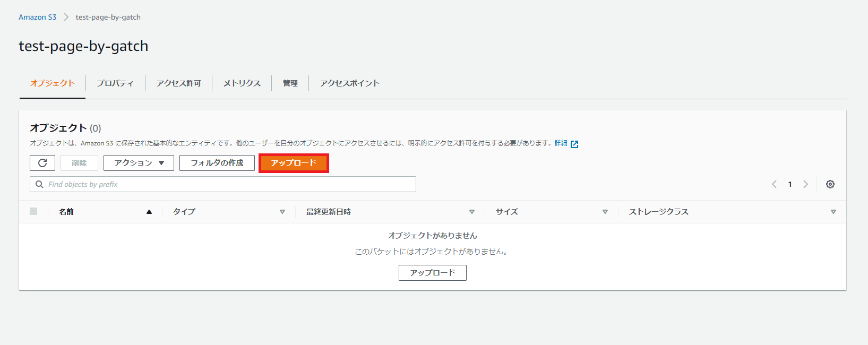This screenshot has height=345, width=868.
Task: Open the Amazon S3 breadcrumb link
Action: [37, 17]
